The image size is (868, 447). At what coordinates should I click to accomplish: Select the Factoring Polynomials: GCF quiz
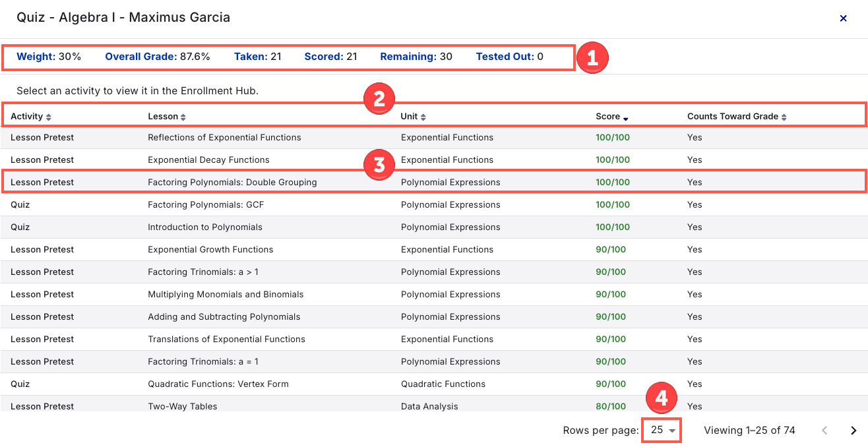434,205
